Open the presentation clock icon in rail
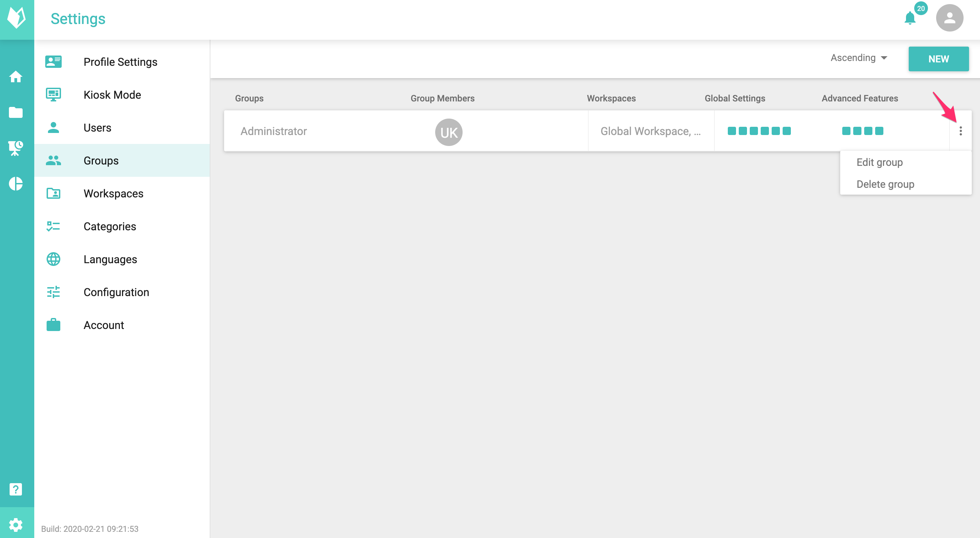This screenshot has width=980, height=538. [16, 148]
